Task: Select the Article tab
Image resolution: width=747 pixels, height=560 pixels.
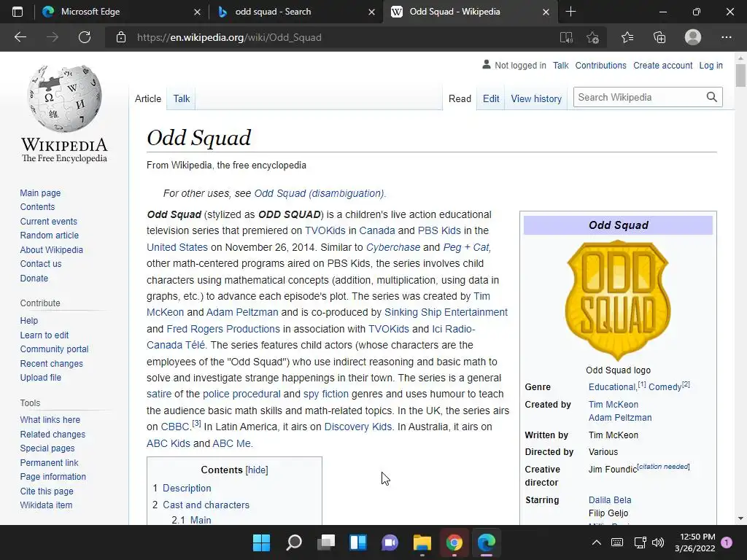Action: point(147,98)
